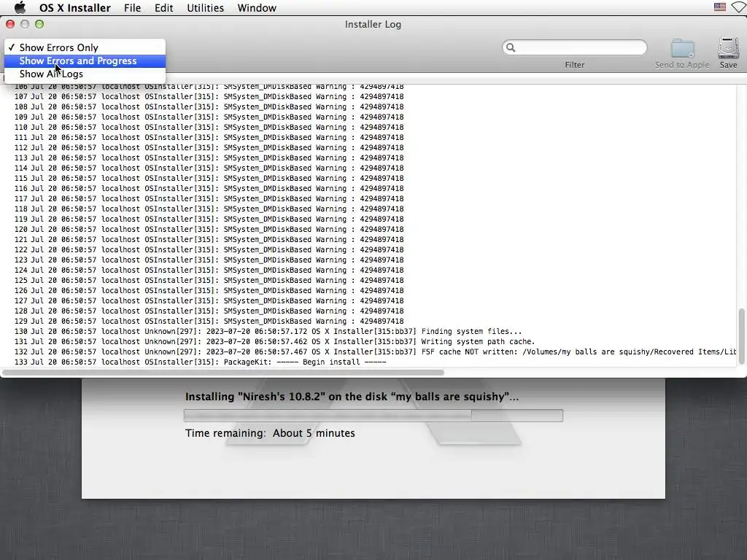This screenshot has width=747, height=560.
Task: Click the installation progress bar
Action: click(x=373, y=415)
